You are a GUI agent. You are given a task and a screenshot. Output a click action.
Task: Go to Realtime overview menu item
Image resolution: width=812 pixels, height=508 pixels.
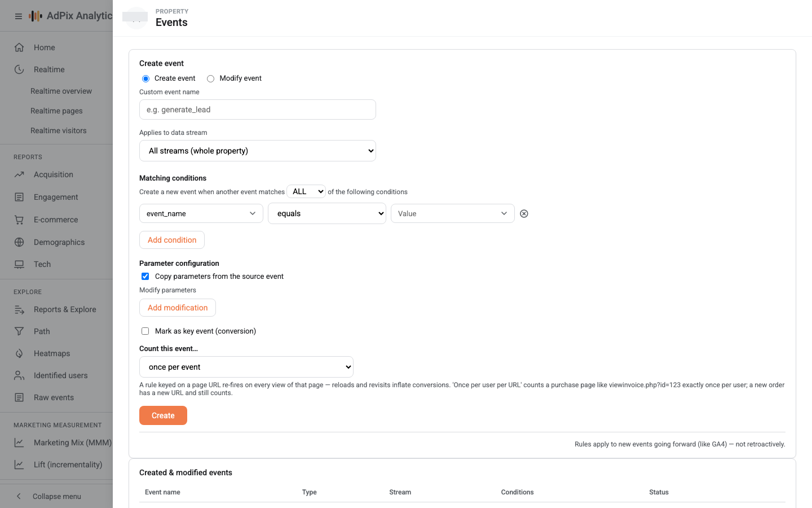tap(61, 91)
